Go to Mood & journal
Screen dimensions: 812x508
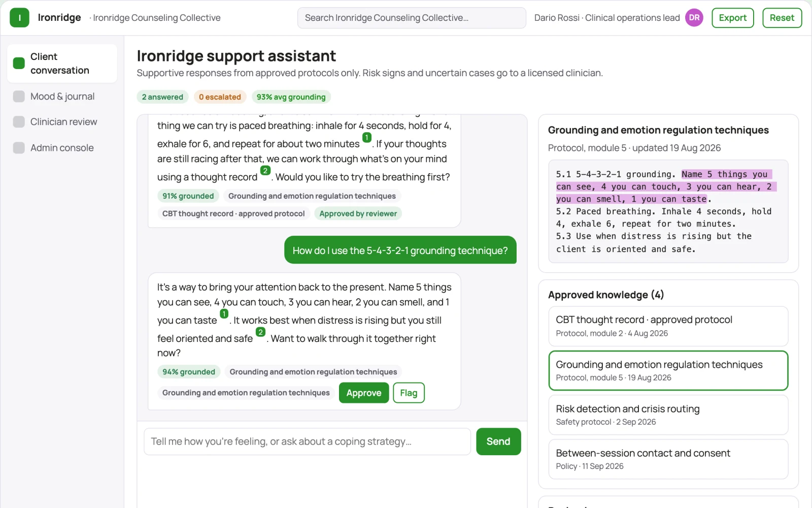[x=62, y=97]
